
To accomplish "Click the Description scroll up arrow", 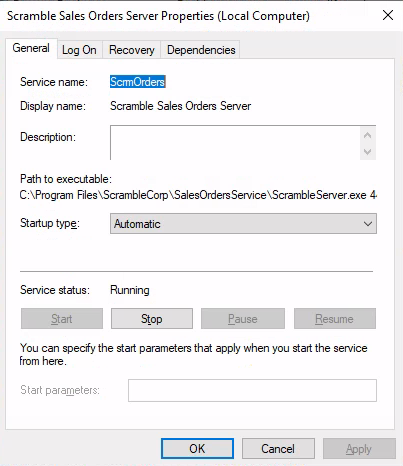I will (x=368, y=135).
